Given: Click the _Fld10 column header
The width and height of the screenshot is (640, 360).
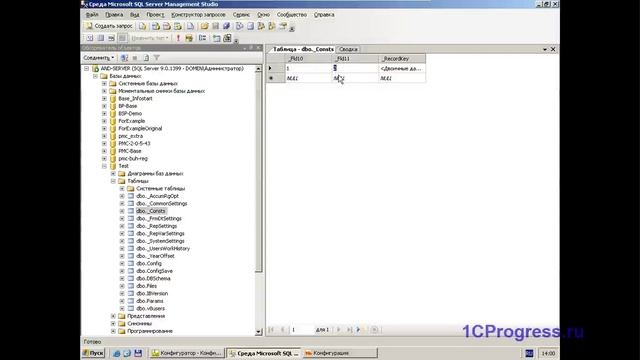Looking at the screenshot, I should pos(308,59).
